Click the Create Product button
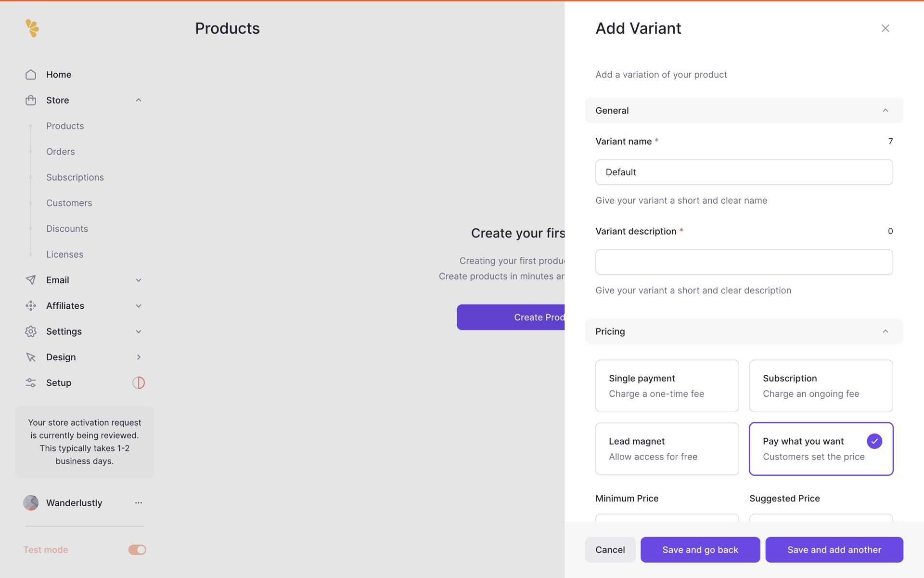This screenshot has width=924, height=578. point(511,317)
